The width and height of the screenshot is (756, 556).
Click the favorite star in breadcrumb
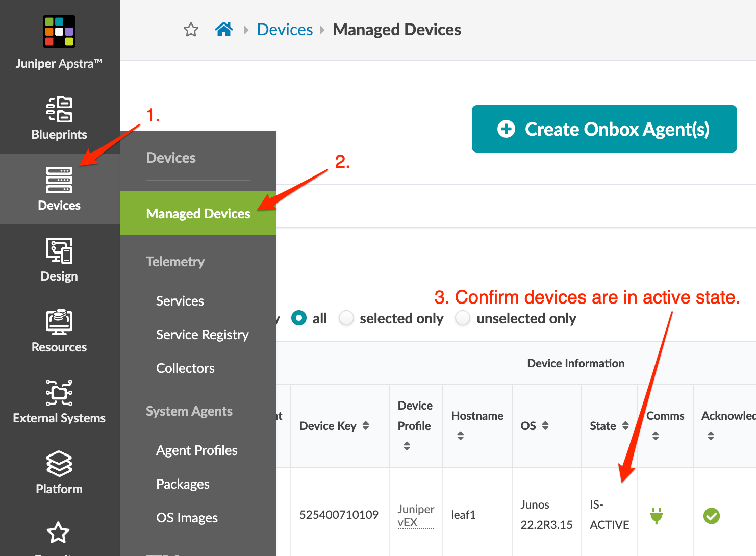click(x=191, y=30)
